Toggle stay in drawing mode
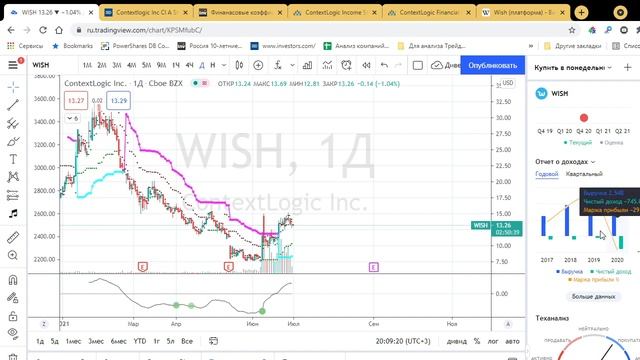The width and height of the screenshot is (640, 360). click(x=13, y=298)
